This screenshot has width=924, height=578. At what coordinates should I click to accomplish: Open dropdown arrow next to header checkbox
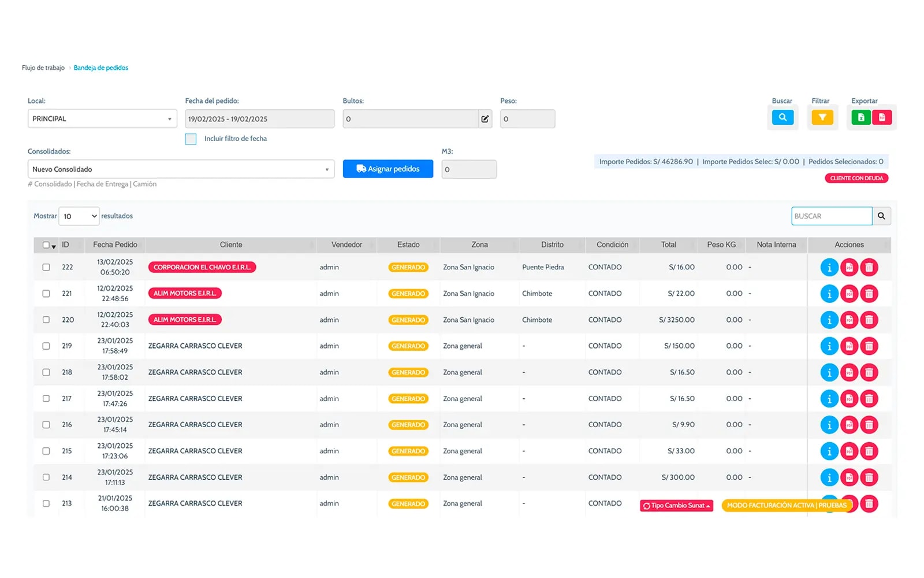[x=54, y=247]
